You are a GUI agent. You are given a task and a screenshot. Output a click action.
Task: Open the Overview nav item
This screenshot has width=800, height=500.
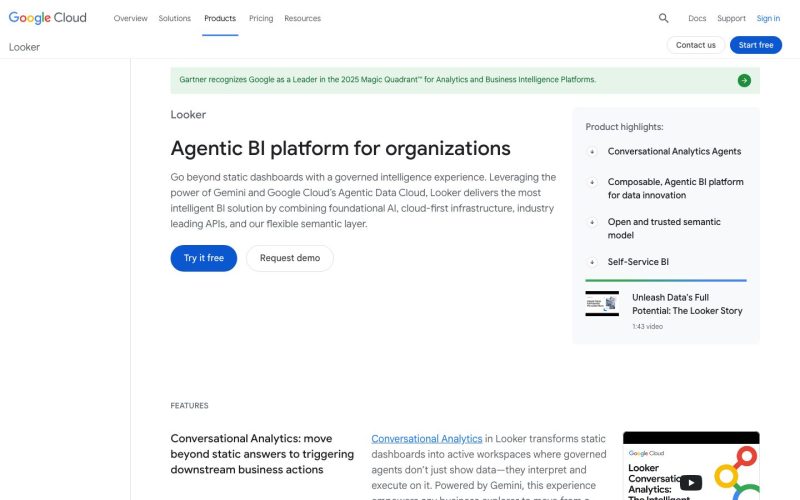131,18
